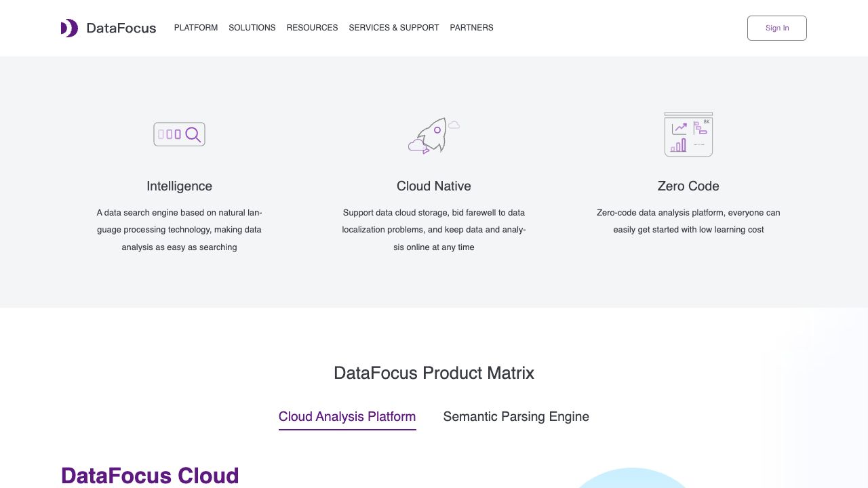The width and height of the screenshot is (868, 488).
Task: Select the Cloud Analysis Platform tab
Action: [347, 417]
